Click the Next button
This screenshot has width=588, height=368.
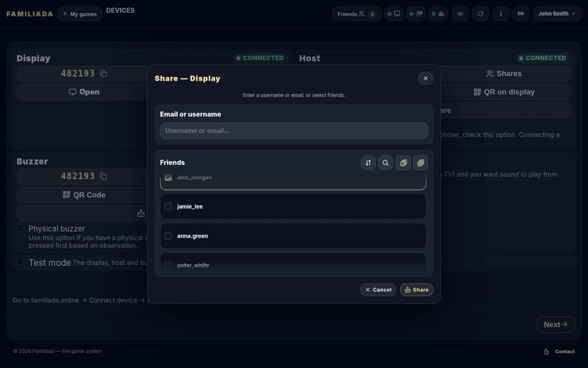pyautogui.click(x=556, y=325)
